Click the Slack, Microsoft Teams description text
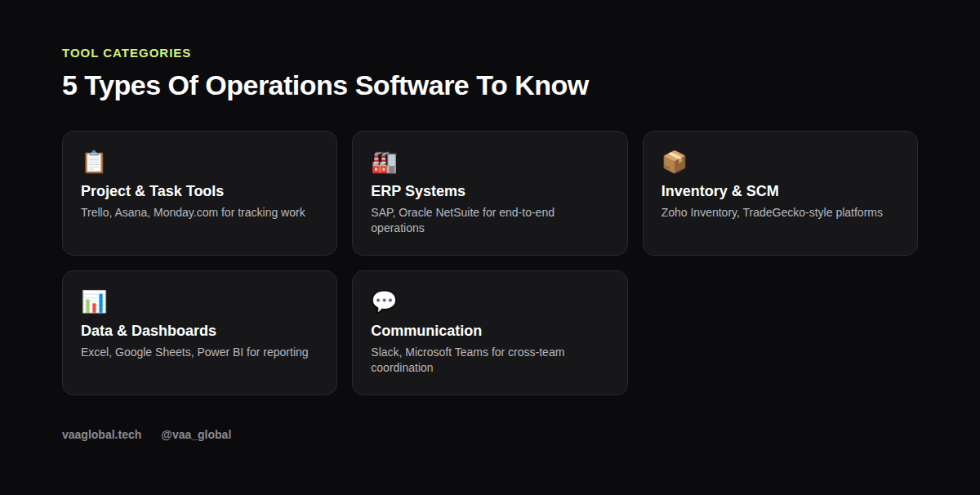 pyautogui.click(x=467, y=360)
